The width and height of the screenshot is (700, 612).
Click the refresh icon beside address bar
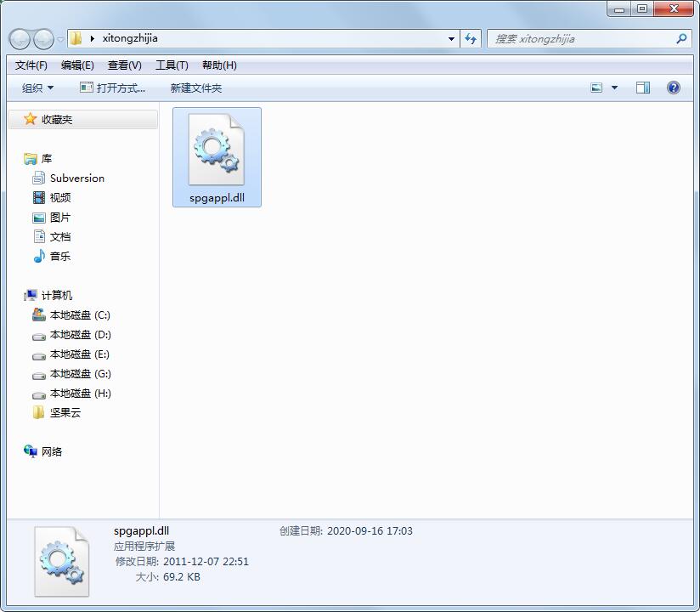470,38
